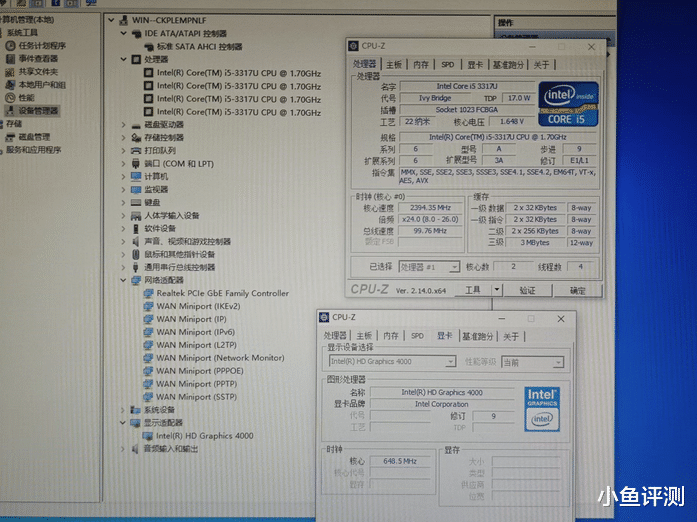Switch to 内存 tab in upper CPU-Z
697x522 pixels.
click(421, 65)
